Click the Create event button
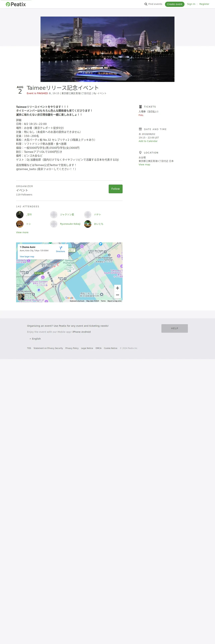Image resolution: width=215 pixels, height=644 pixels. pyautogui.click(x=174, y=4)
